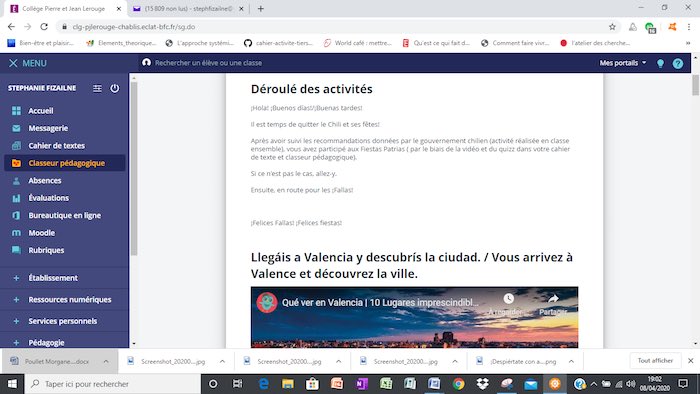Open the Qu'est ce qui fait d... bookmark
Screen dimensions: 700x394
point(436,43)
